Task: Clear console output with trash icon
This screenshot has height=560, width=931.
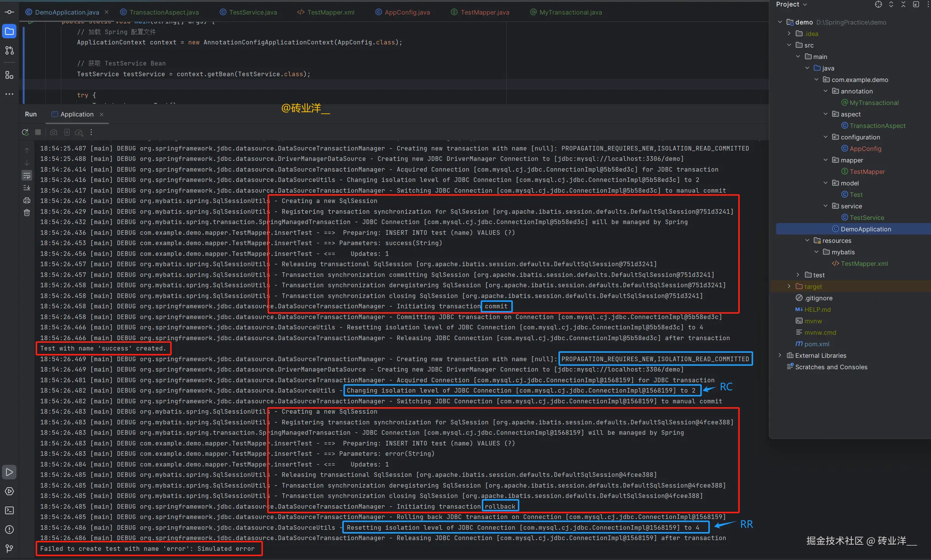Action: 27,213
